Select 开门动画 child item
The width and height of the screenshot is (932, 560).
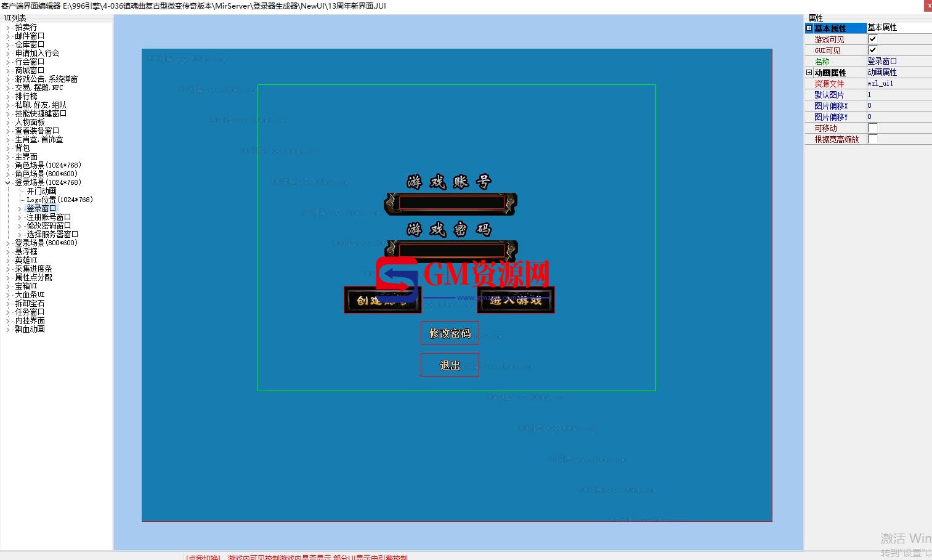pyautogui.click(x=41, y=192)
